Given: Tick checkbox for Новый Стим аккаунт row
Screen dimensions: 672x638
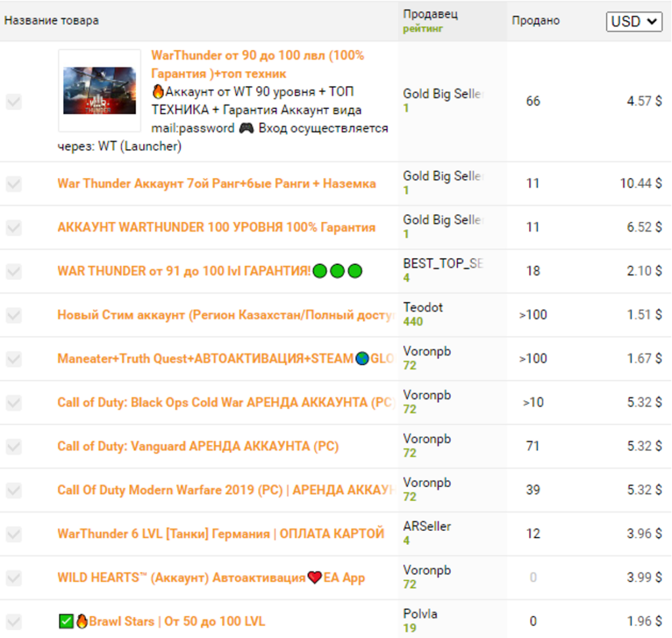Looking at the screenshot, I should click(14, 315).
